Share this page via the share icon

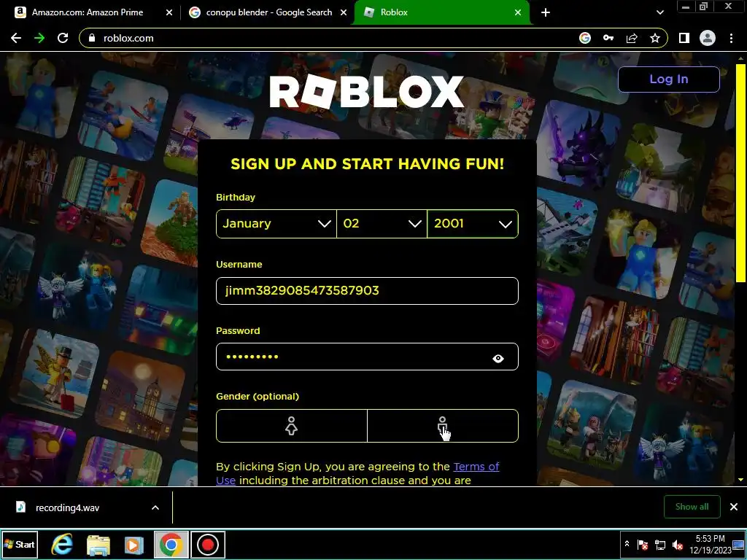click(632, 38)
